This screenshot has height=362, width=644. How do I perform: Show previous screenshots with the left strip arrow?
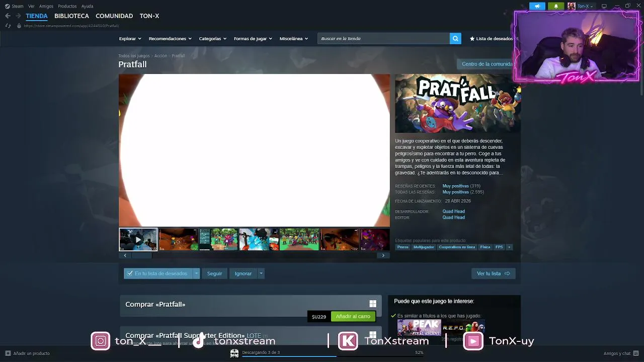[125, 255]
